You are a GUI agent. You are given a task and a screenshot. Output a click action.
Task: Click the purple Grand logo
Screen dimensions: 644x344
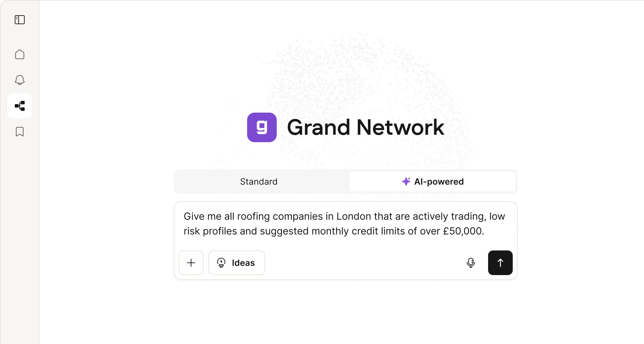tap(262, 127)
